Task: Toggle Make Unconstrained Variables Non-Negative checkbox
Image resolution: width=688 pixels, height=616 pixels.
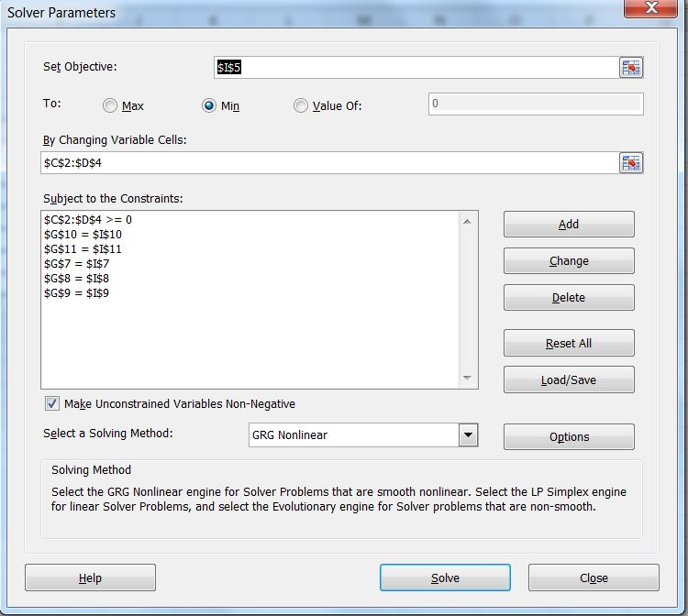Action: (x=51, y=403)
